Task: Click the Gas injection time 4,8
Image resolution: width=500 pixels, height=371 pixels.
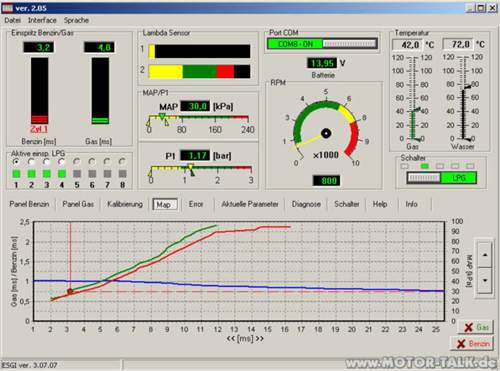Action: (x=99, y=47)
